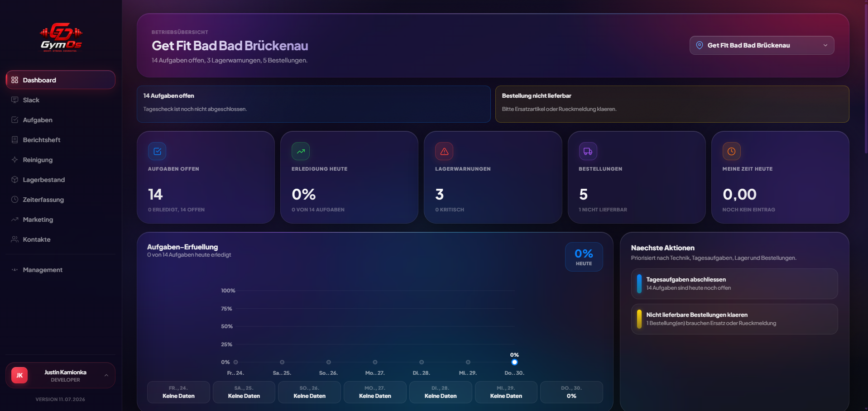
Task: Click the 'Erledigung Heute' 0% value
Action: [303, 194]
